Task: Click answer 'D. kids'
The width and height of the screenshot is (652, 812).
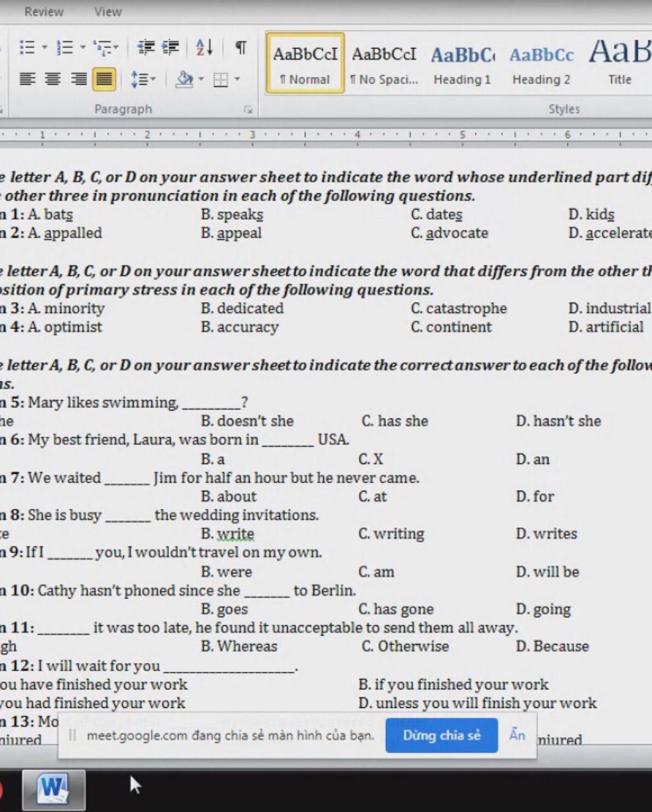Action: coord(592,214)
